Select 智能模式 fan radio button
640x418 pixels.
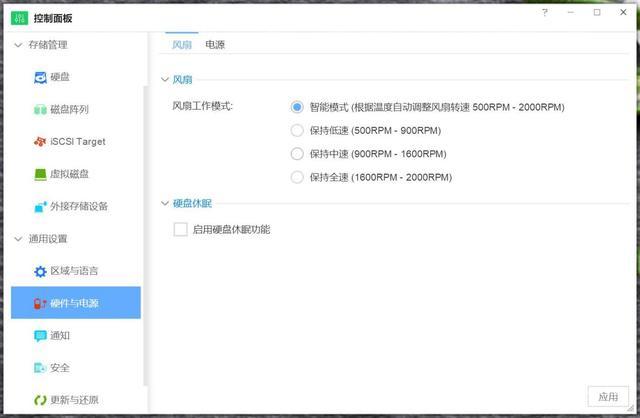pyautogui.click(x=296, y=107)
